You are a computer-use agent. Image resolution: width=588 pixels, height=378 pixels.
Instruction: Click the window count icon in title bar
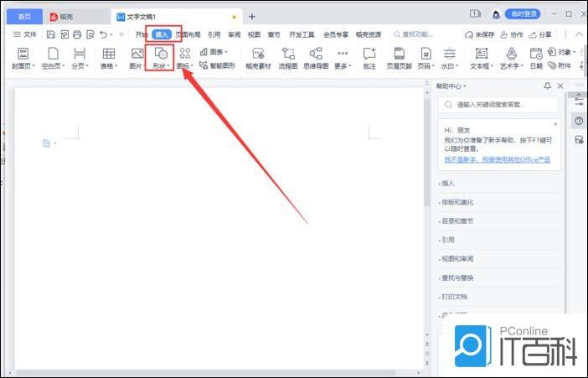click(x=475, y=14)
